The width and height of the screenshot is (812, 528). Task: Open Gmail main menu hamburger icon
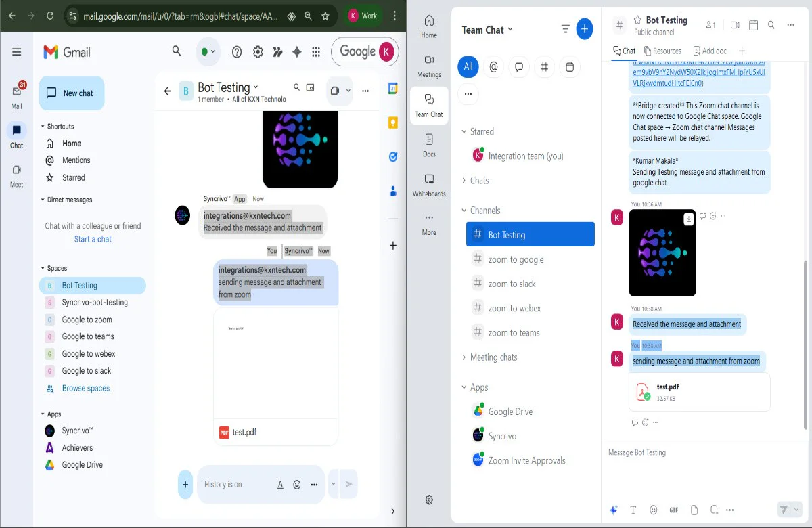[17, 51]
